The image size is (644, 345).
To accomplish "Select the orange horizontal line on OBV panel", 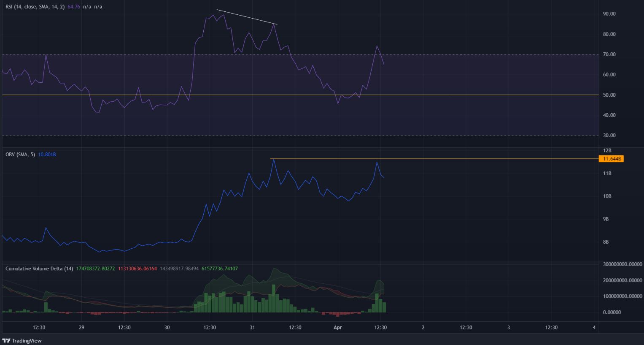I will pos(422,159).
